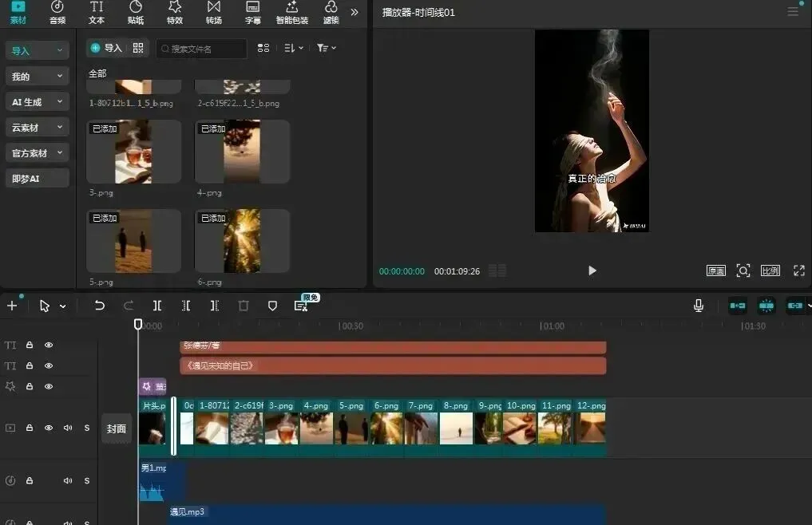This screenshot has height=525, width=812.
Task: Switch to the 文本 text tab
Action: [x=97, y=13]
